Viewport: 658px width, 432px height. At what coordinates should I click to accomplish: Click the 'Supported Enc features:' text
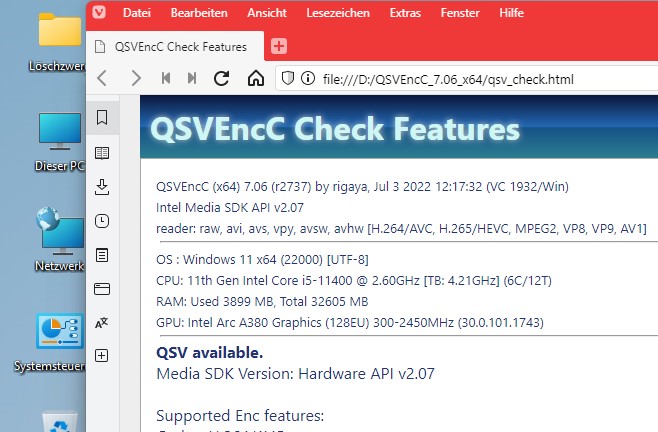coord(240,416)
